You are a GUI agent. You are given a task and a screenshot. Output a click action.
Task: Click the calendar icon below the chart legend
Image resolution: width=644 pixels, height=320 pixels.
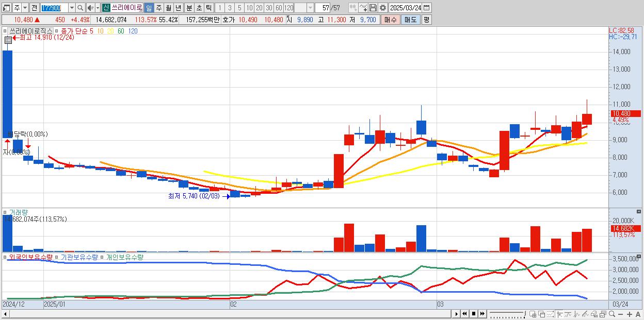pos(8,40)
